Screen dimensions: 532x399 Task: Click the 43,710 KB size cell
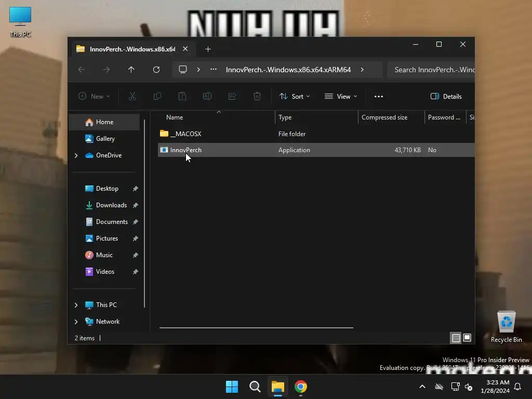coord(407,150)
